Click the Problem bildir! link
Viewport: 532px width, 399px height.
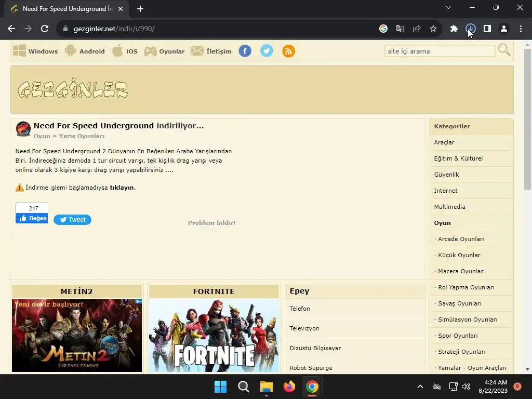tap(212, 223)
